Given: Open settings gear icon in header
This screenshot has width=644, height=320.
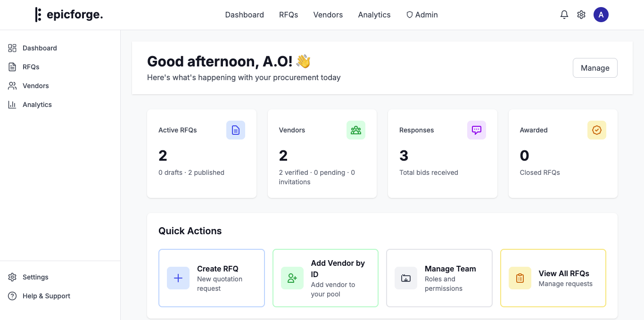Looking at the screenshot, I should [x=581, y=15].
